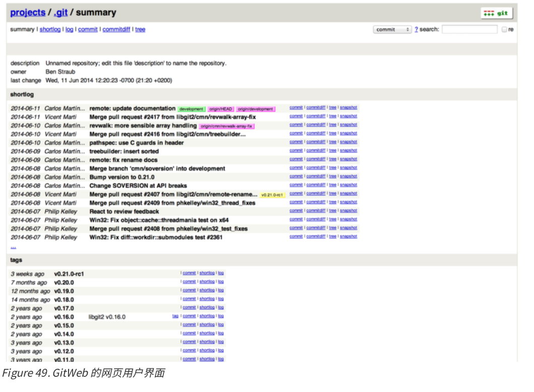Click commitdiff for 'Merge pull request #2417'
This screenshot has height=392, width=534.
click(x=316, y=116)
